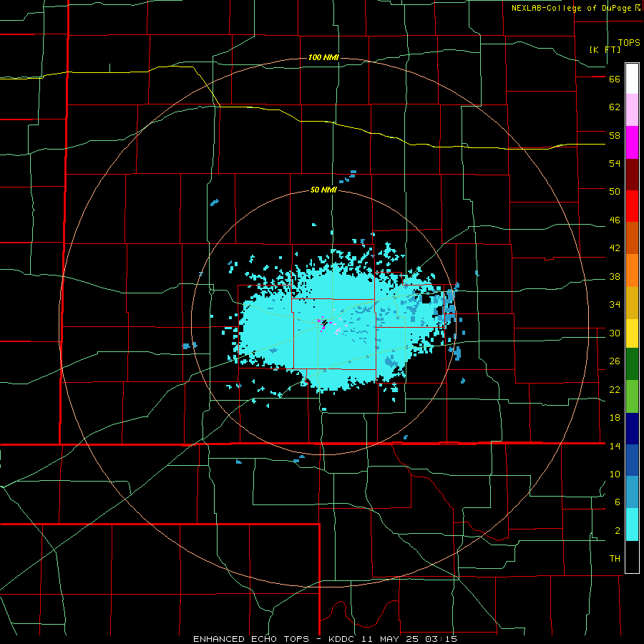
Task: Select the dark green legend swatch
Action: coord(632,364)
